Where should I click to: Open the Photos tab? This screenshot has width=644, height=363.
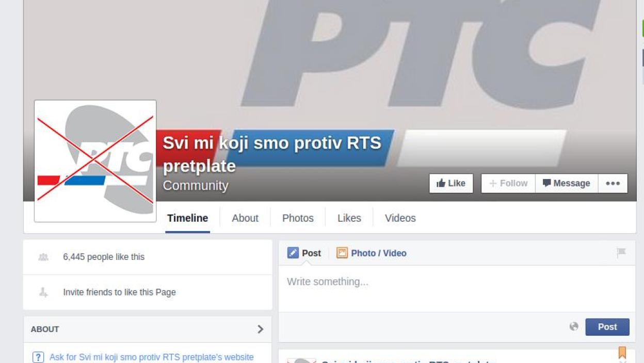(298, 218)
